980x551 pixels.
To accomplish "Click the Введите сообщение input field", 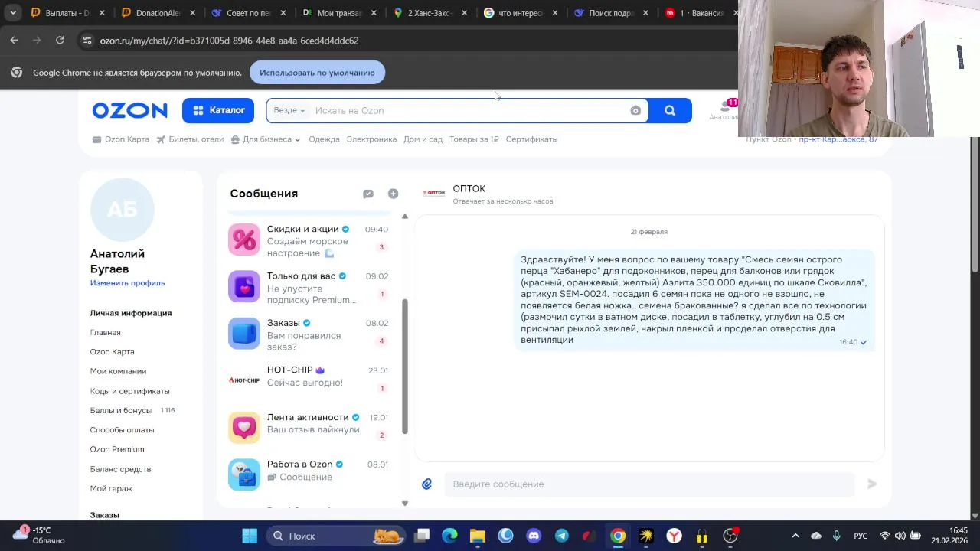I will 649,484.
